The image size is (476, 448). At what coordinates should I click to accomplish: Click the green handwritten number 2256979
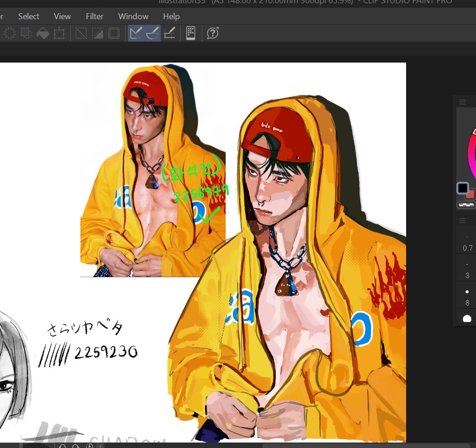[201, 193]
